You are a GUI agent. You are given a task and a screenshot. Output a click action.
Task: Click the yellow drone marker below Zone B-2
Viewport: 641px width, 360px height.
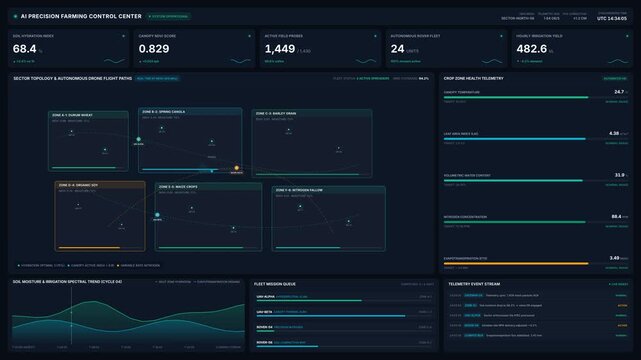(x=236, y=168)
